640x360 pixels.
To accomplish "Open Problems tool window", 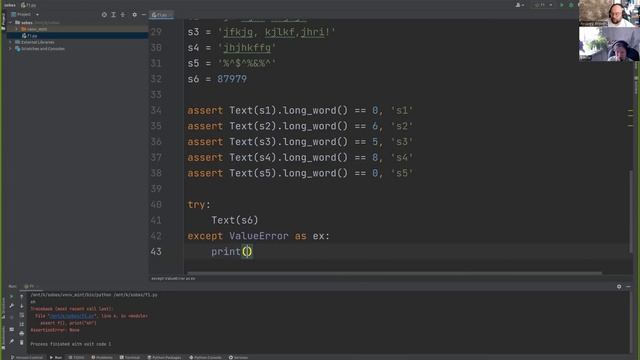I will pyautogui.click(x=102, y=357).
